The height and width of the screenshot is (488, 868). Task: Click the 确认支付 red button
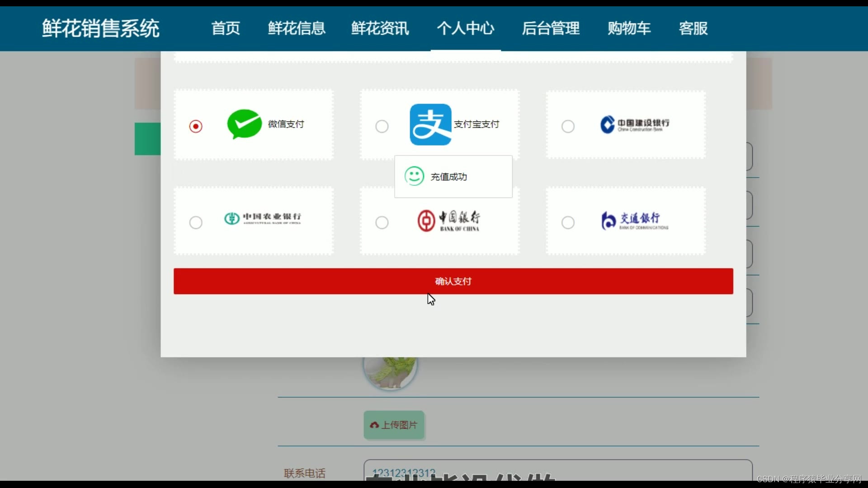(x=453, y=281)
